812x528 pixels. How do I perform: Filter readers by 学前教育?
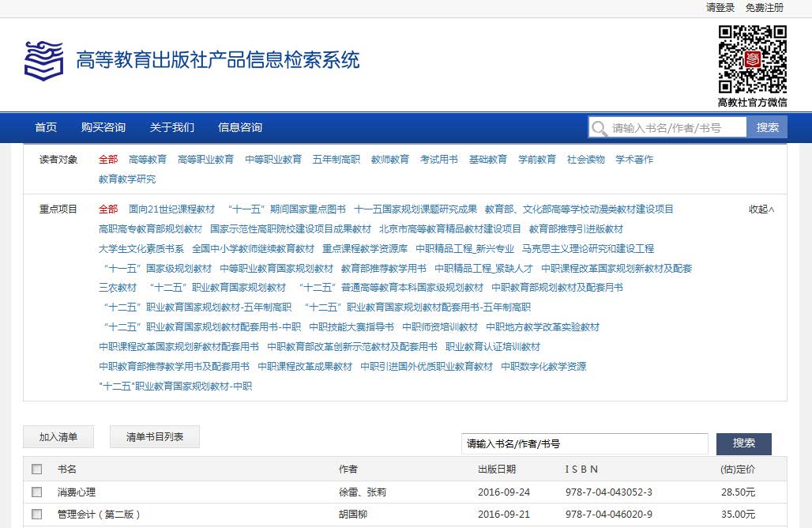(537, 160)
